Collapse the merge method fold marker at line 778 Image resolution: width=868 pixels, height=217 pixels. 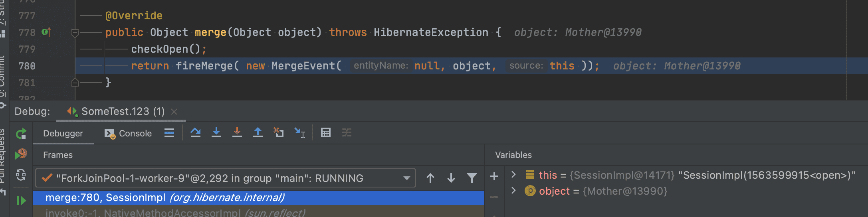click(75, 32)
